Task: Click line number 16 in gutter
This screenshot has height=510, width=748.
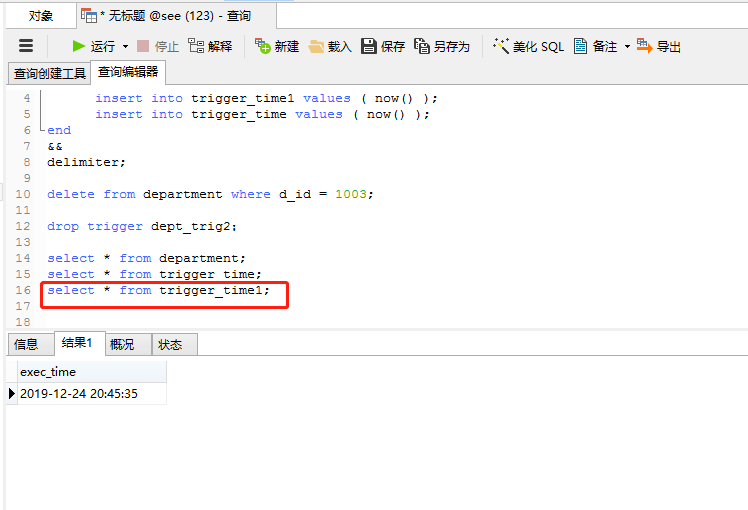Action: tap(23, 290)
